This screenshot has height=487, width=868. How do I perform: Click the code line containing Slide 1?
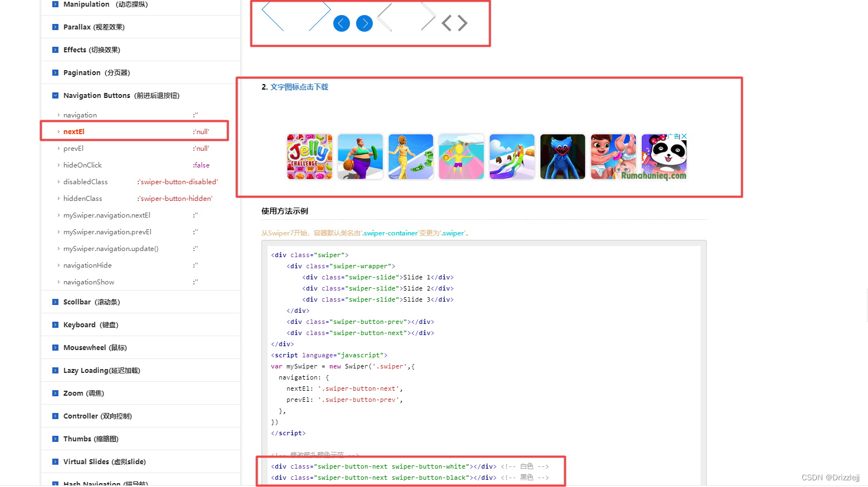[x=378, y=277]
